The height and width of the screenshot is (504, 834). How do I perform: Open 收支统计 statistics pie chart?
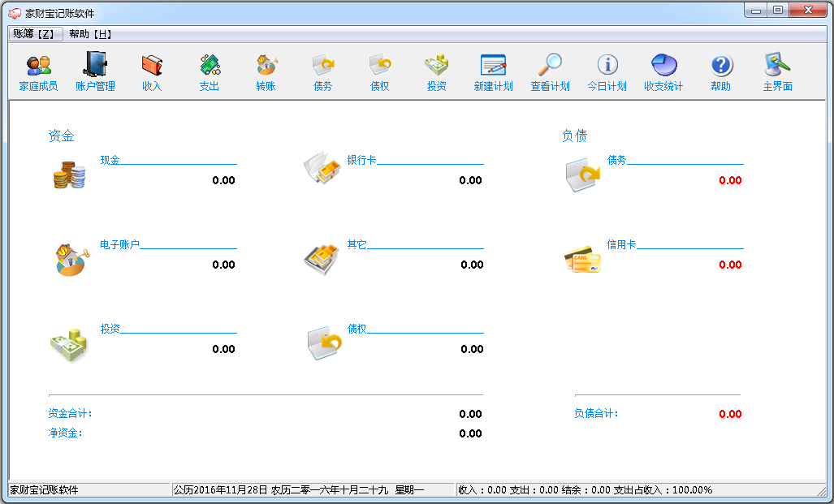[663, 71]
